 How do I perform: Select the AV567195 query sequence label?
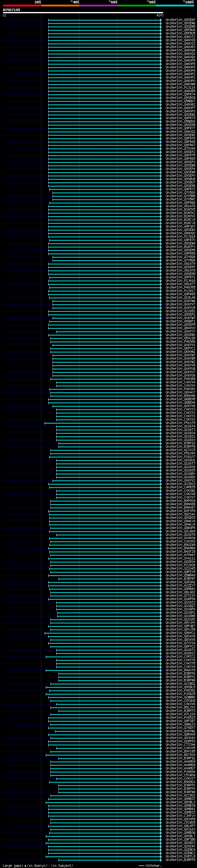[11, 10]
